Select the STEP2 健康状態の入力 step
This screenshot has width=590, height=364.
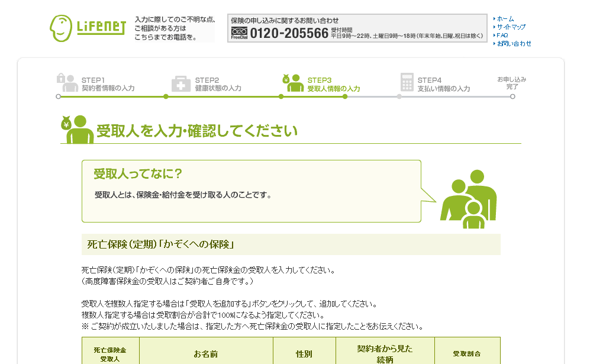tap(218, 84)
